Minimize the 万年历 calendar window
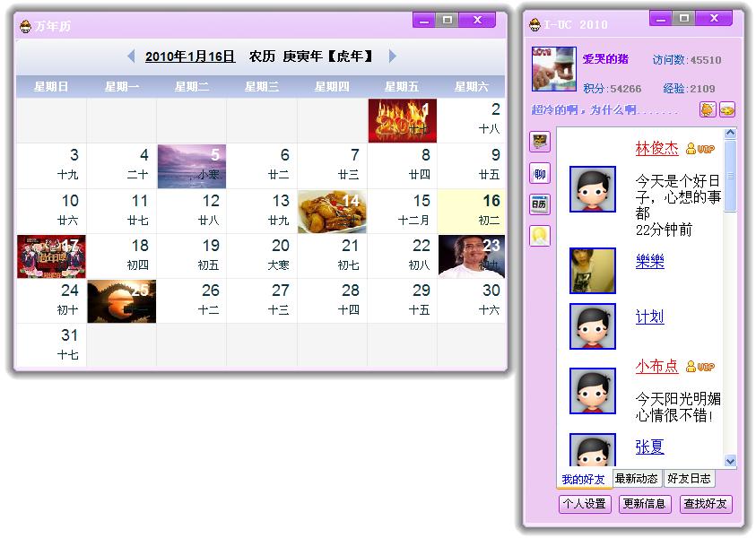The height and width of the screenshot is (538, 756). point(424,21)
